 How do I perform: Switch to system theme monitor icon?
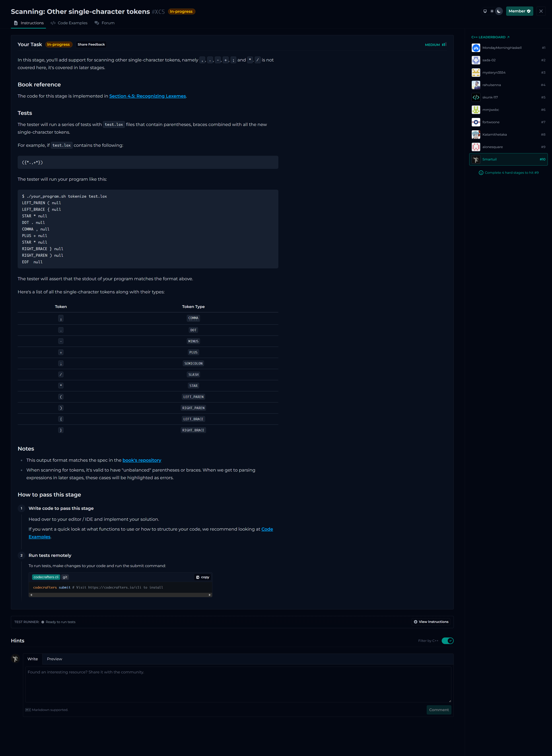point(485,11)
